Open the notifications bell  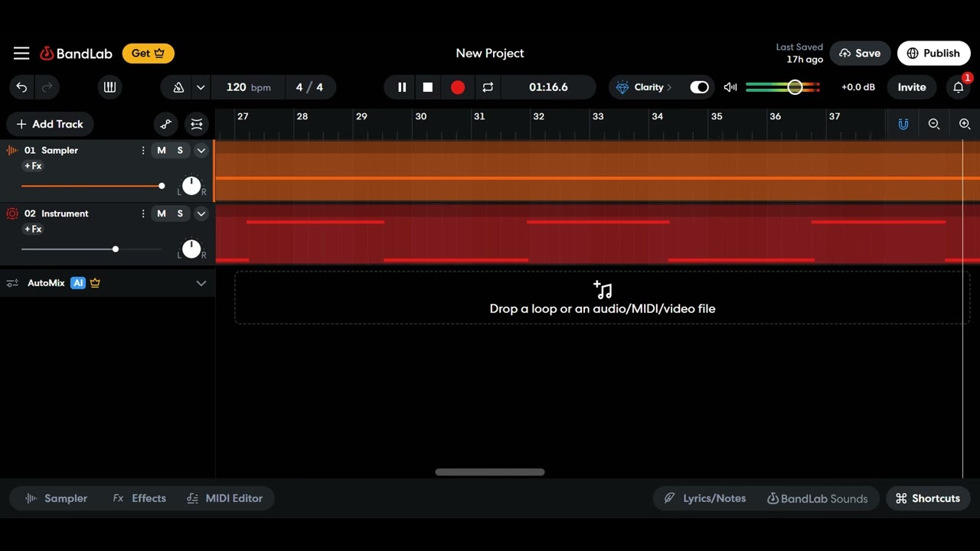point(959,87)
